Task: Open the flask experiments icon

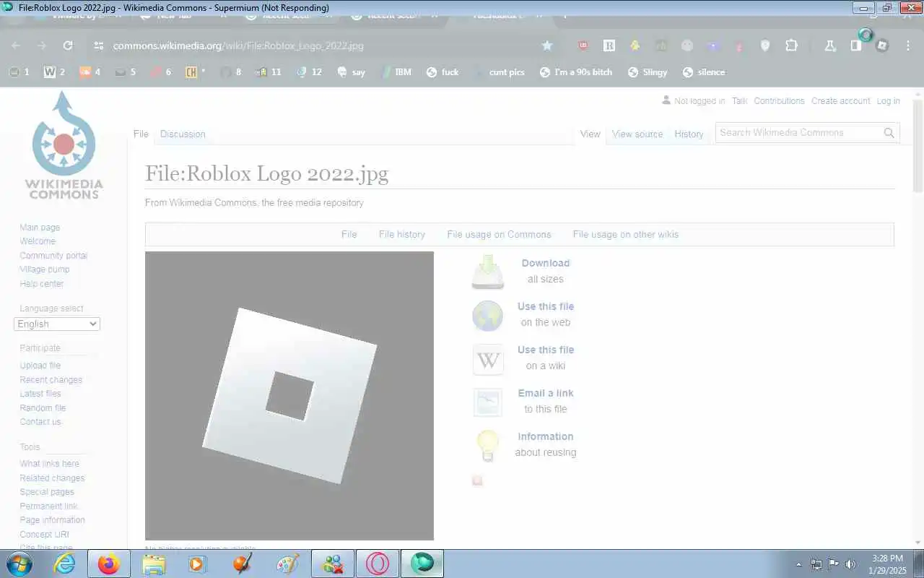Action: 829,46
